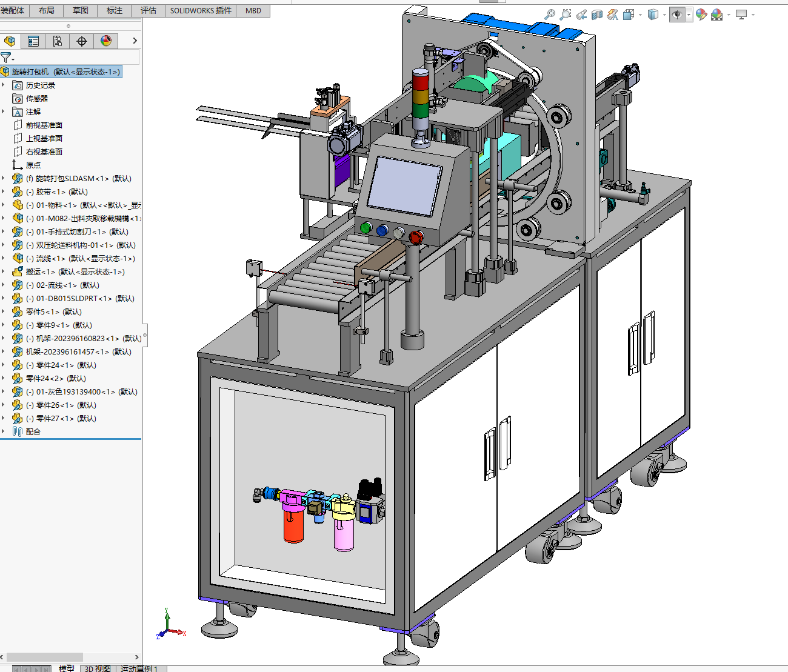Expand the 配合 mates folder
The image size is (788, 672).
click(x=3, y=431)
